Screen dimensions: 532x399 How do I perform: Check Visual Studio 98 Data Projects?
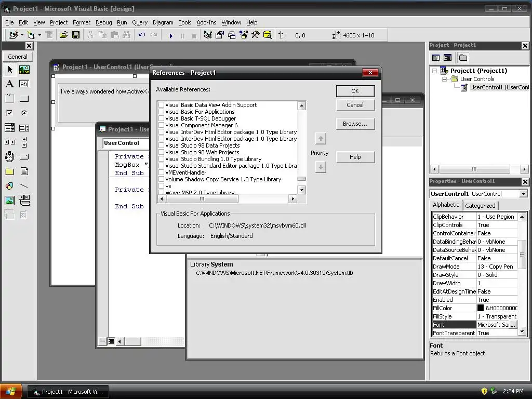tap(162, 145)
